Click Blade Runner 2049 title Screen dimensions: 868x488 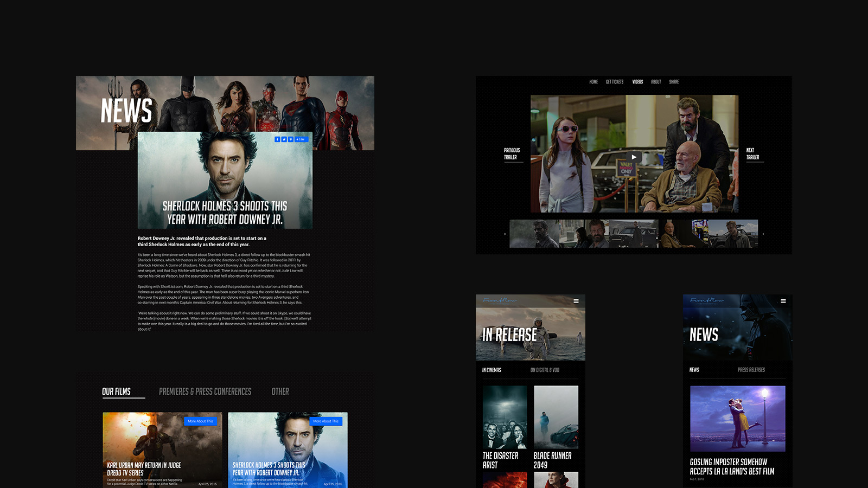553,460
